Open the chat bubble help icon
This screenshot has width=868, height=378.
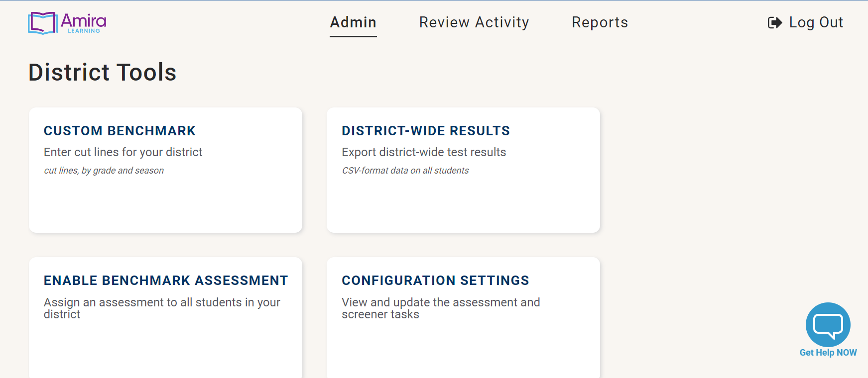[x=828, y=325]
